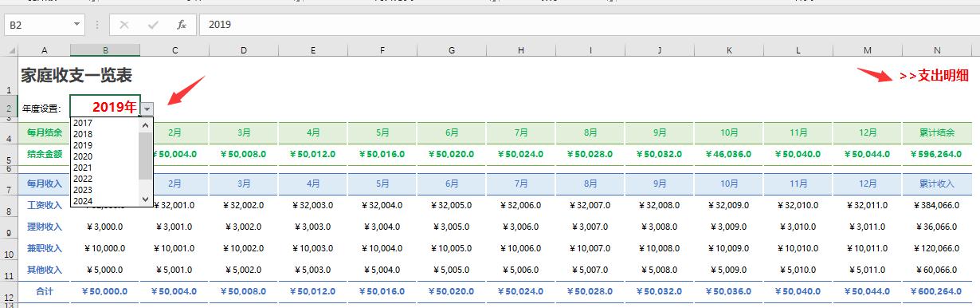Click the ¥3,000.0 January investment cell

[105, 227]
